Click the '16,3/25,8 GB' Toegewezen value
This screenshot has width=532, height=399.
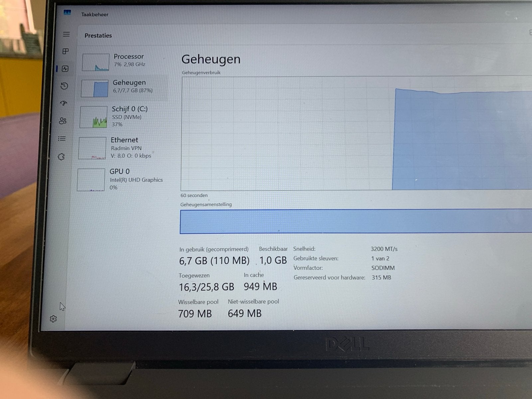206,287
